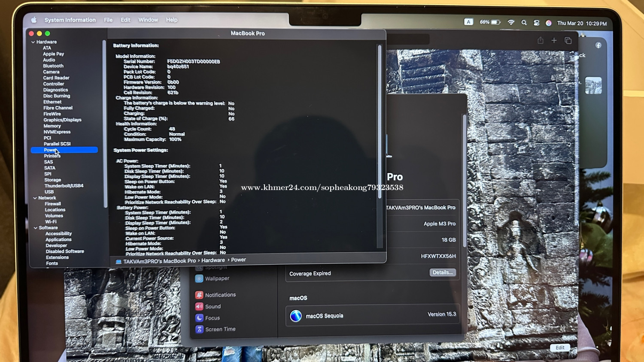Select Bluetooth in the sidebar

53,66
